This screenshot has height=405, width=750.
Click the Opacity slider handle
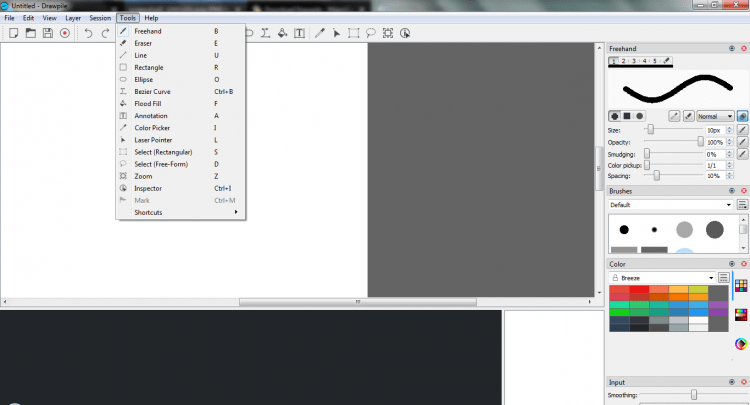tap(700, 142)
